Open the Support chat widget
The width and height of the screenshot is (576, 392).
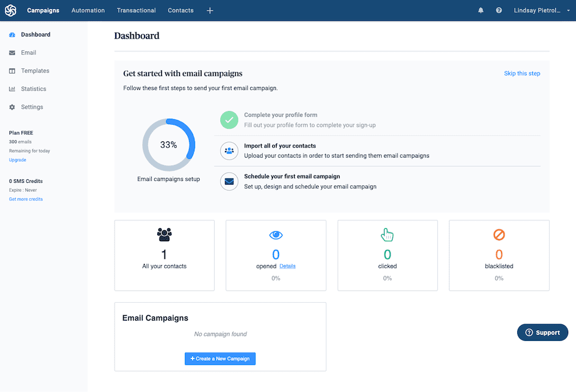542,333
